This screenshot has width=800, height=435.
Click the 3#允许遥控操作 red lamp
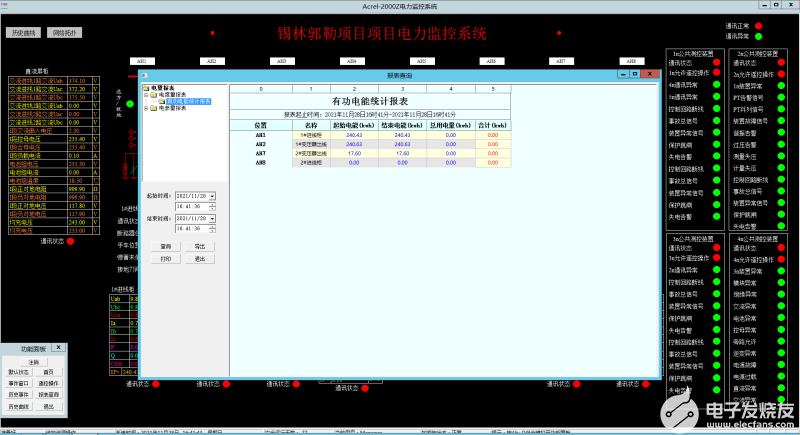pos(716,258)
